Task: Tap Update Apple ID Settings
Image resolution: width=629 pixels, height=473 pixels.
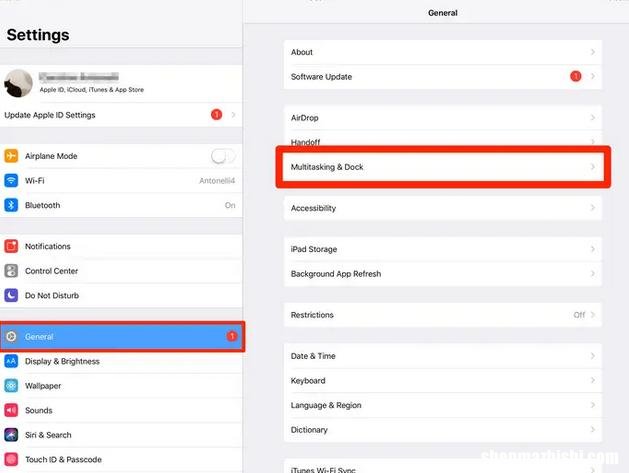Action: coord(121,115)
